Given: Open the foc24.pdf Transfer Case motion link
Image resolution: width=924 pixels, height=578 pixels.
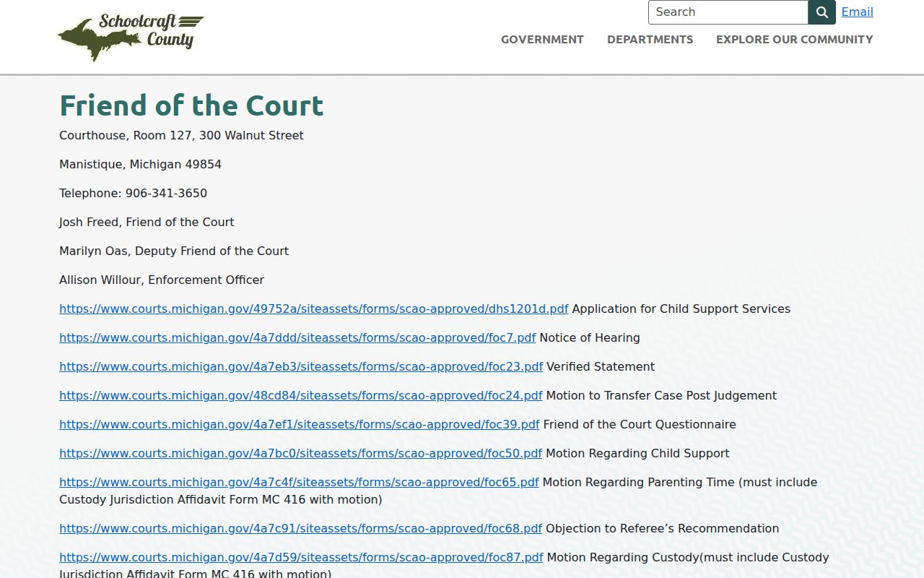Looking at the screenshot, I should (301, 395).
